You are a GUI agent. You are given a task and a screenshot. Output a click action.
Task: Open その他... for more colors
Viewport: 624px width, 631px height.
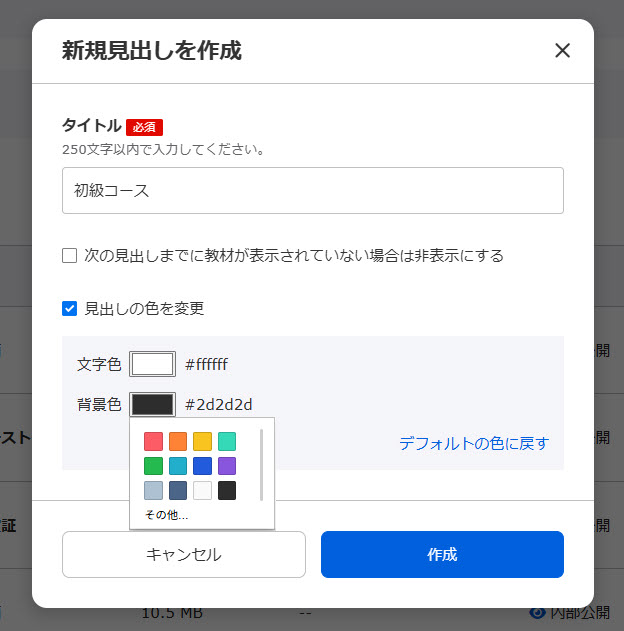(167, 515)
